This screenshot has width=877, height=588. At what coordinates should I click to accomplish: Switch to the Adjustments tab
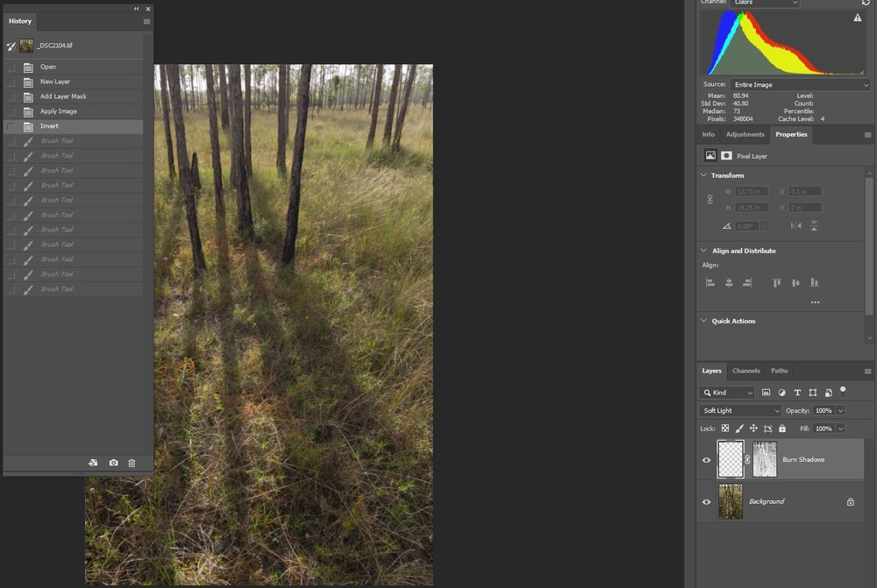745,135
